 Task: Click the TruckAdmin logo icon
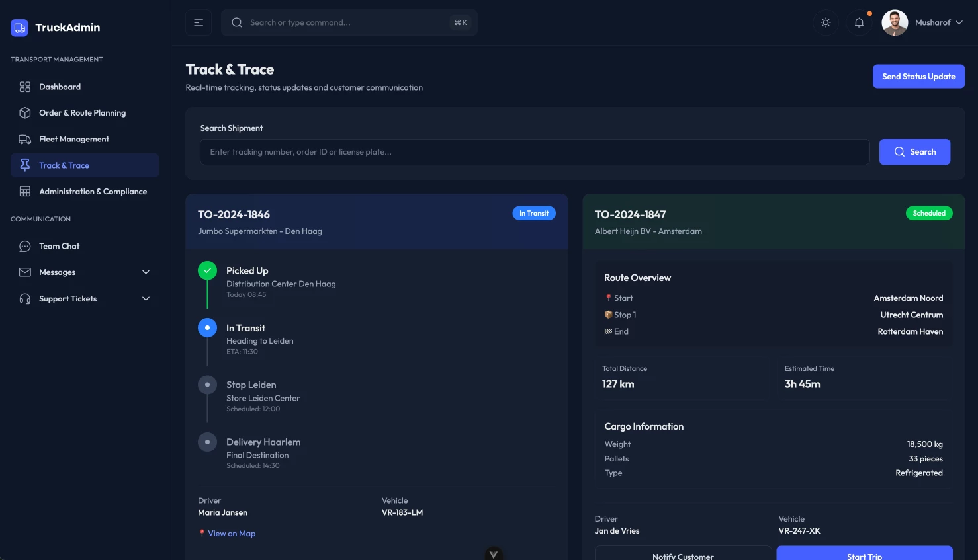pos(19,28)
